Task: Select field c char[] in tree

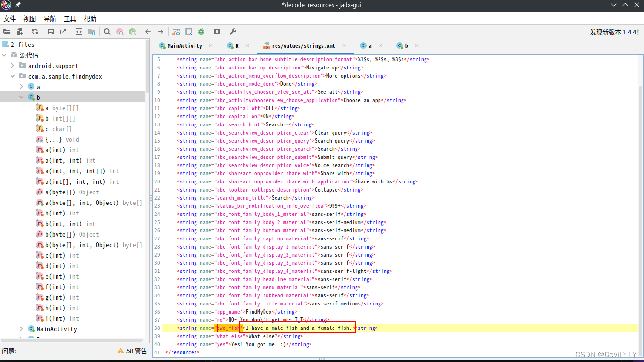Action: (54, 129)
